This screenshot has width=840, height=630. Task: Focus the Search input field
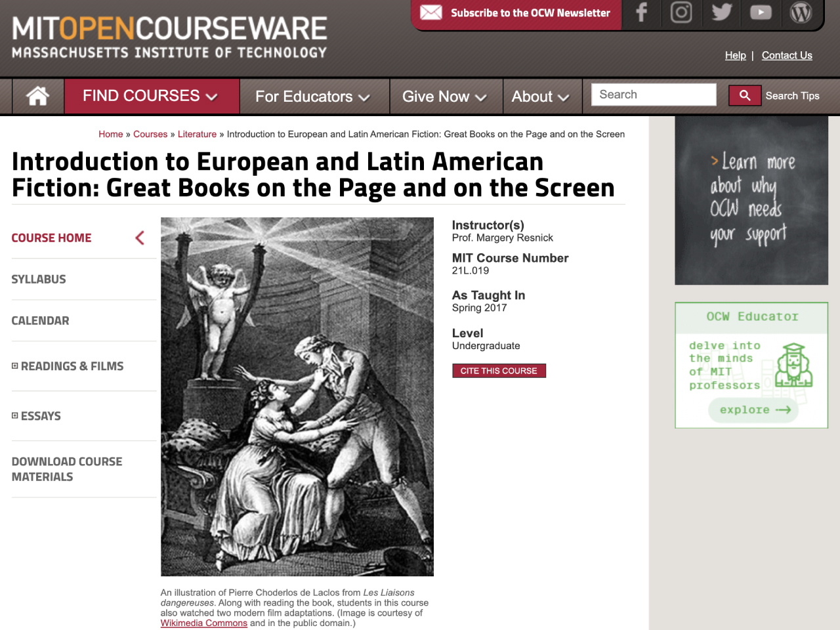[x=654, y=94]
